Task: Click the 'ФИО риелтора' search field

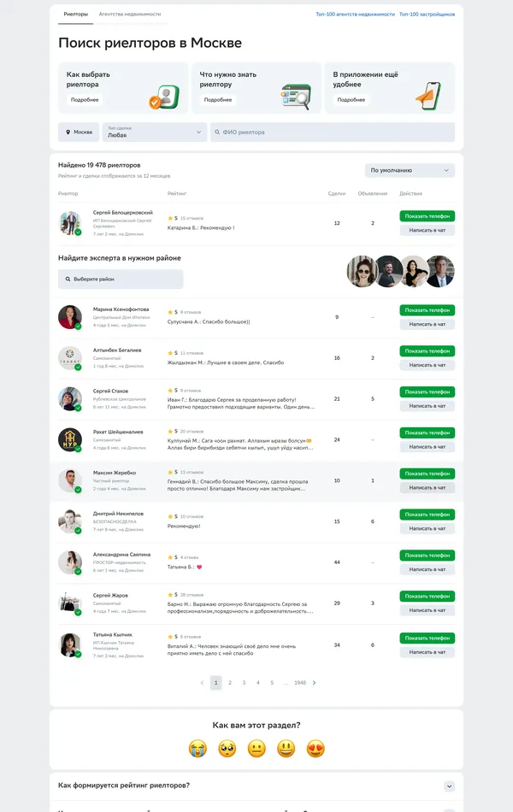Action: click(x=333, y=132)
